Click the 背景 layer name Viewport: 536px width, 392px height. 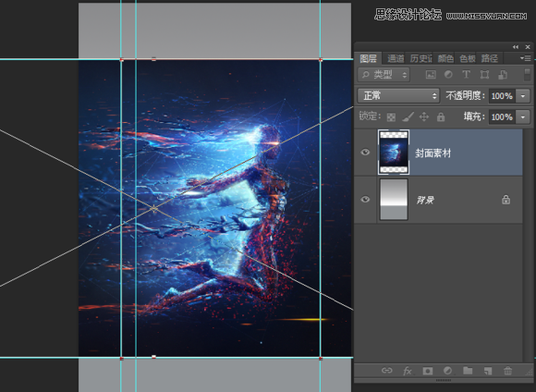pyautogui.click(x=425, y=200)
